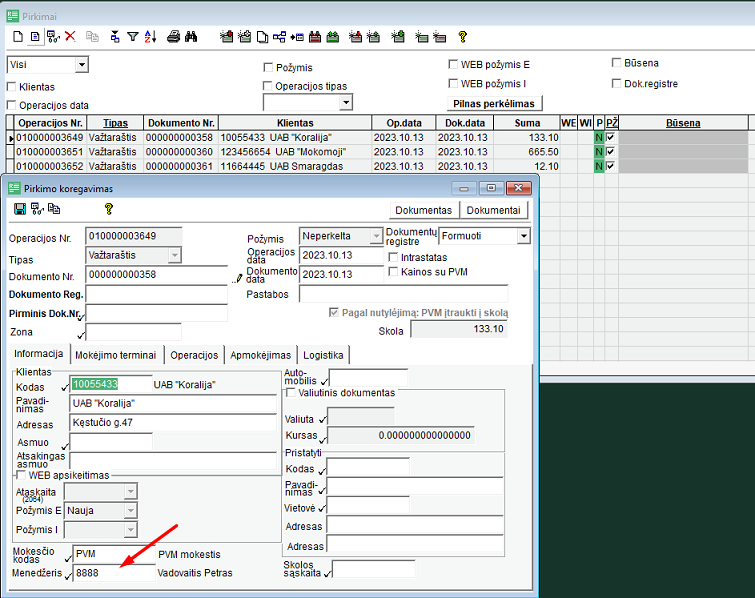Click the A-Z sort icon
The image size is (755, 598).
pyautogui.click(x=151, y=37)
